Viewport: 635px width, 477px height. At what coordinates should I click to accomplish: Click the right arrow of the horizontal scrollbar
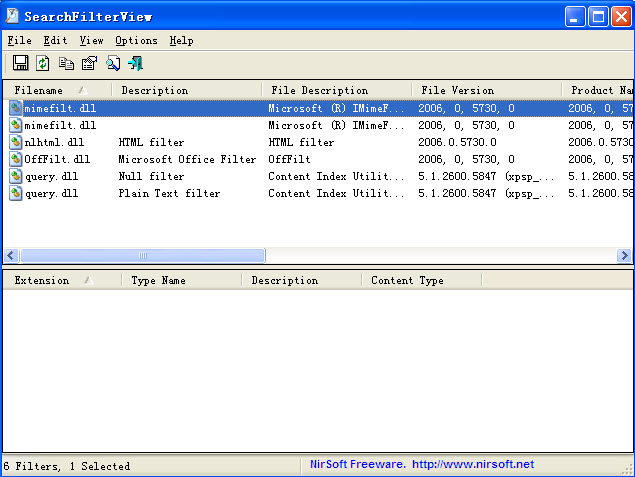tap(623, 256)
